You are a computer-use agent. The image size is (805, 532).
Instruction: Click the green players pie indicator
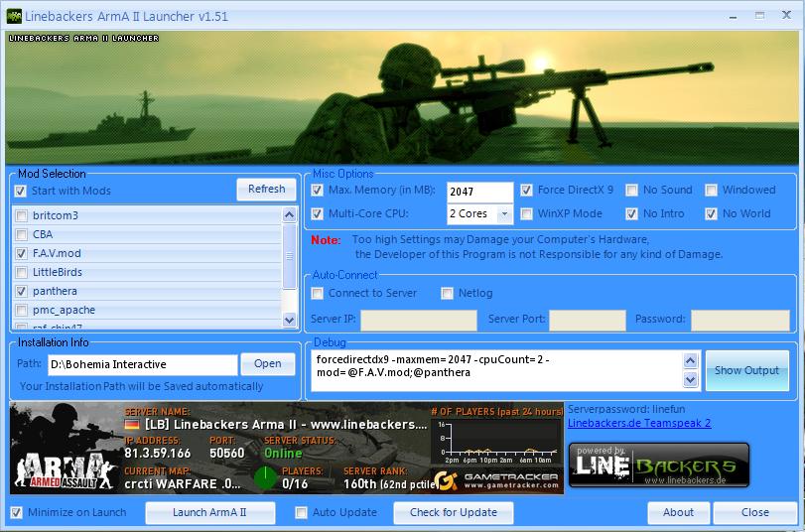pos(265,477)
